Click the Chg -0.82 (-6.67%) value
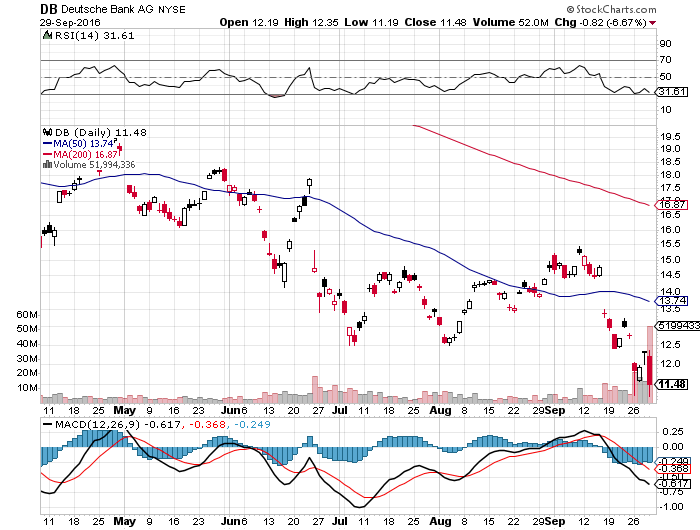The image size is (700, 530). 601,22
